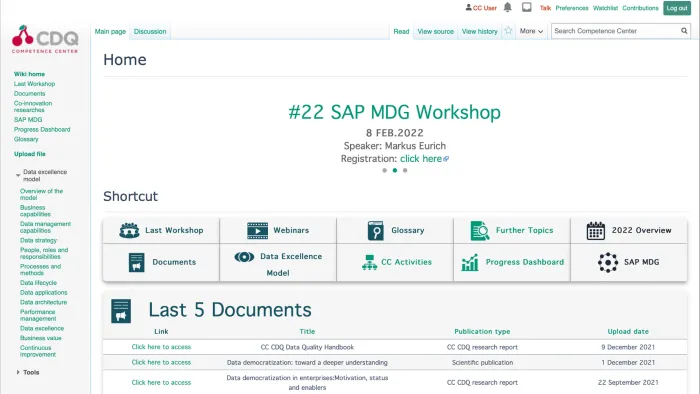Open SAP MDG in the sidebar

tap(28, 120)
